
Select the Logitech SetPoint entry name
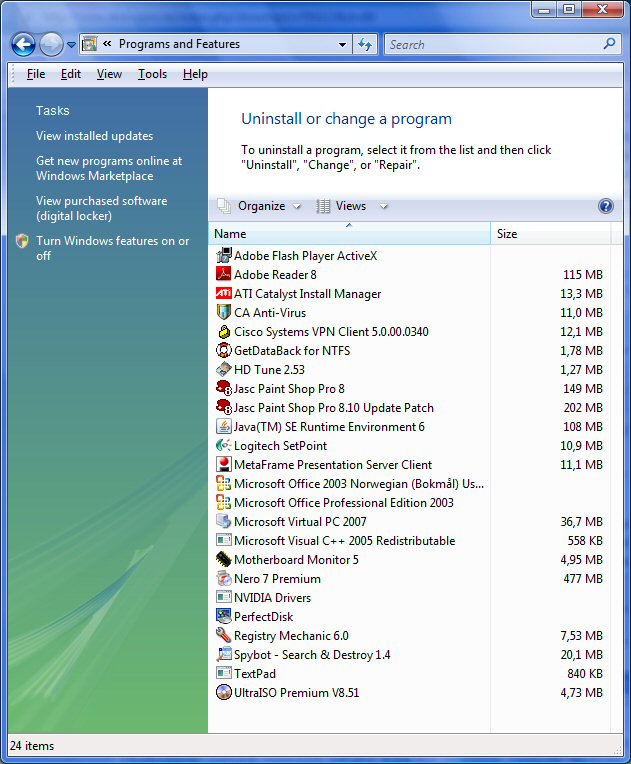tap(281, 446)
